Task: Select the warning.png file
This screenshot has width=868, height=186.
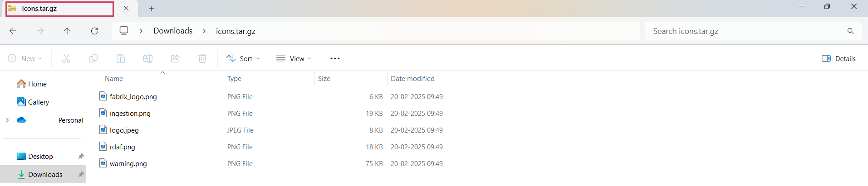Action: [128, 163]
